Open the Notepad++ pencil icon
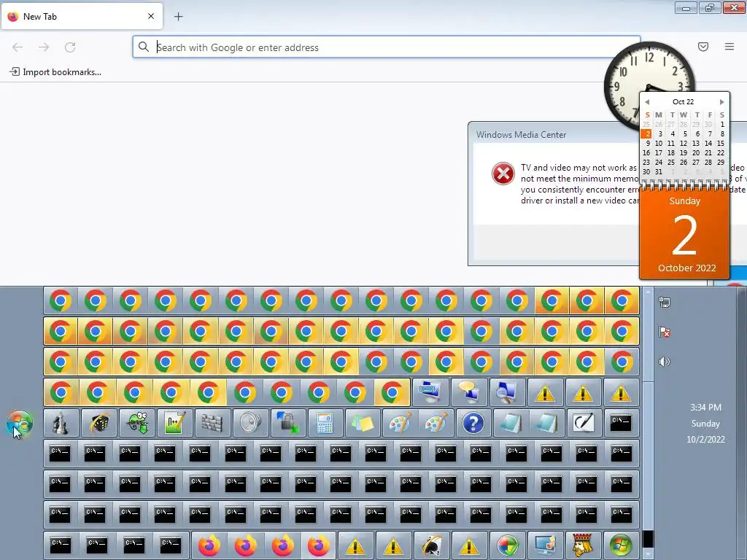The width and height of the screenshot is (747, 560). pyautogui.click(x=174, y=423)
